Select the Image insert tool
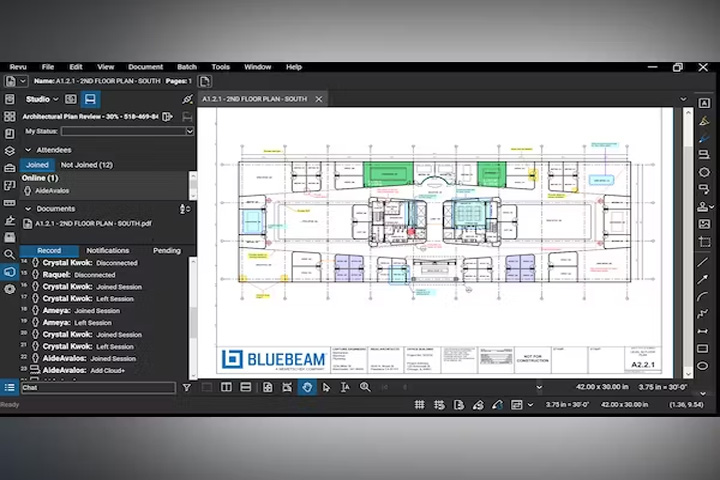The width and height of the screenshot is (720, 480). click(704, 224)
